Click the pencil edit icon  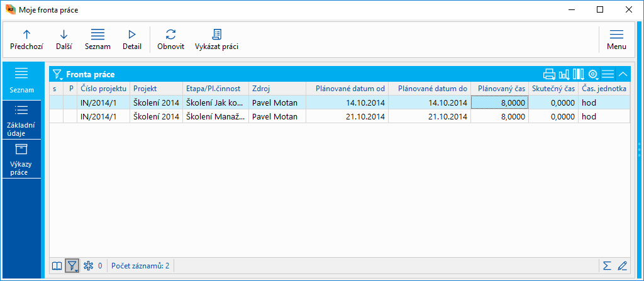coord(622,266)
